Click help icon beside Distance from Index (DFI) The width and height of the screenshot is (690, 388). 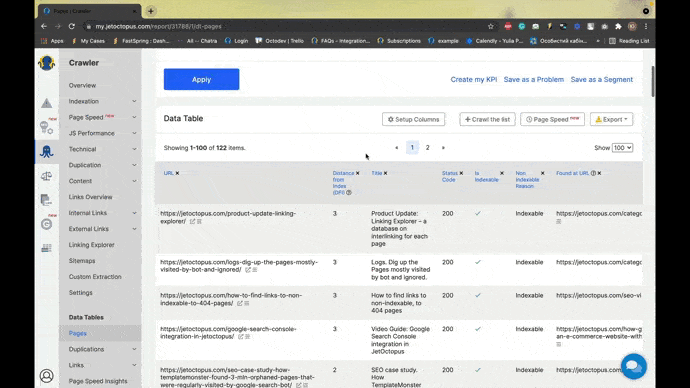(349, 193)
